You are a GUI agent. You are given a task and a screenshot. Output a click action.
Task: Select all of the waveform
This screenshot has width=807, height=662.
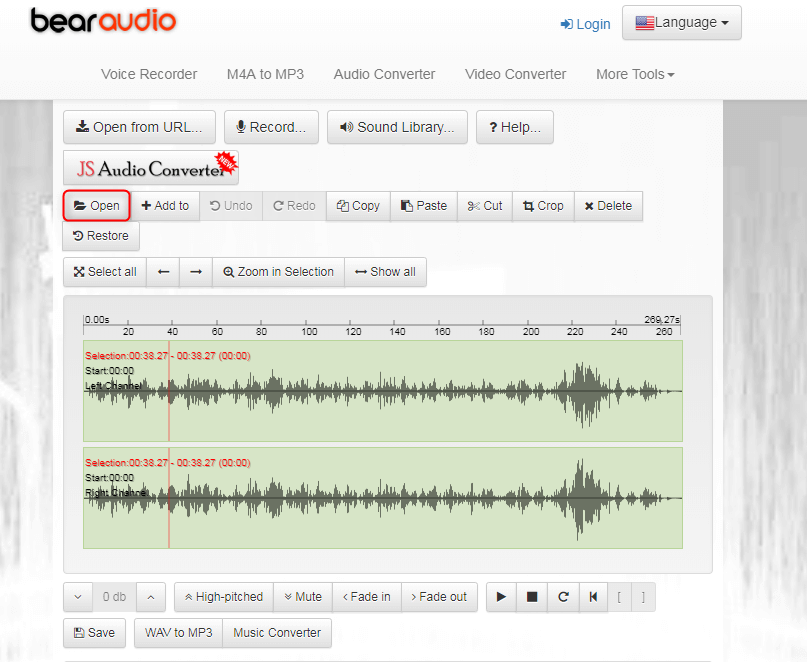click(x=105, y=272)
